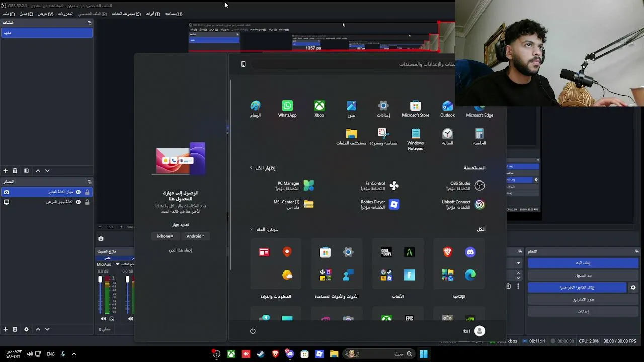This screenshot has height=362, width=644.
Task: Choose the Android™ device button
Action: click(x=195, y=236)
